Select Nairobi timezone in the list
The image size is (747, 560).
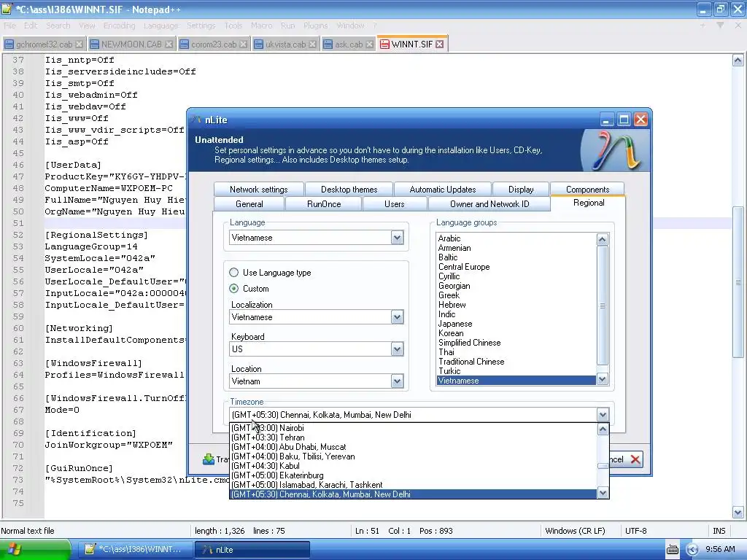pos(413,428)
